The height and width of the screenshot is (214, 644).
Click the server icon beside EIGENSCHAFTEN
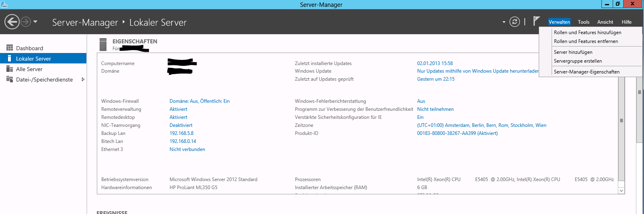coord(103,45)
